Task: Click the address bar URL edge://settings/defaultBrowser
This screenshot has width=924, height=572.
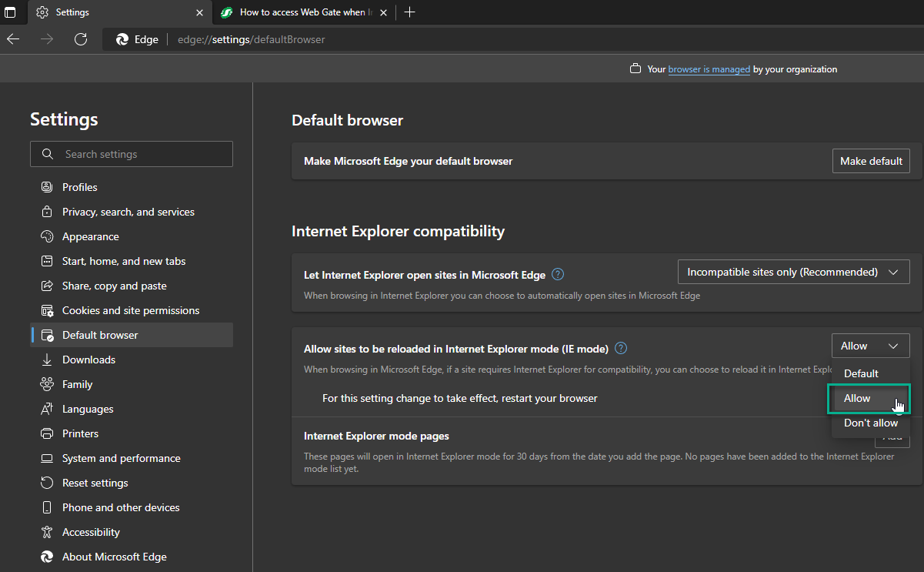Action: click(x=252, y=39)
